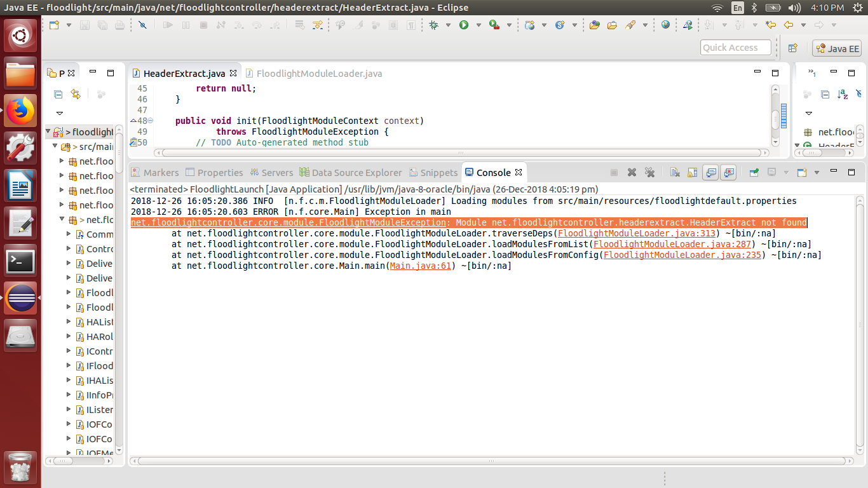Click the Last Edit Location arrow icon
Viewport: 868px width, 488px height.
[x=771, y=25]
